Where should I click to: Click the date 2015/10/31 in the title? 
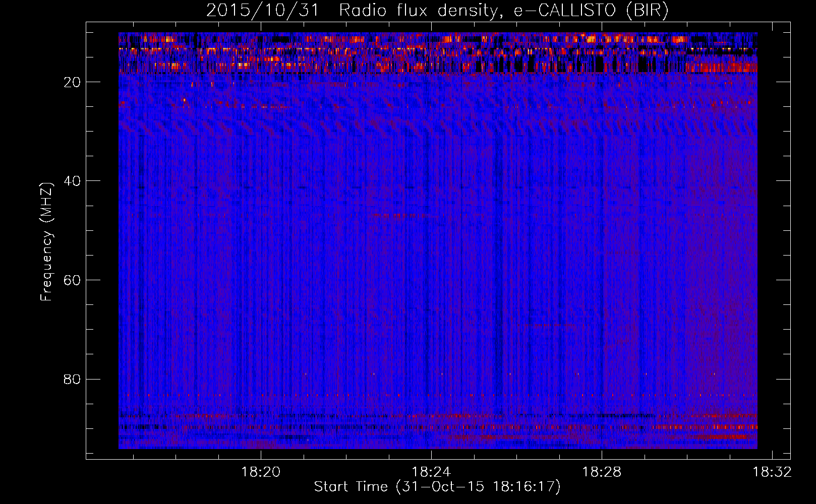pos(262,11)
